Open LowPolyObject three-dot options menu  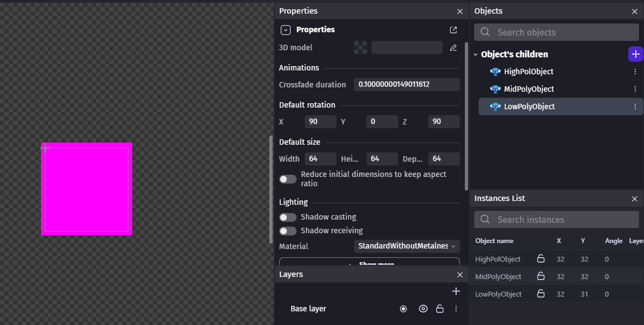tap(635, 107)
